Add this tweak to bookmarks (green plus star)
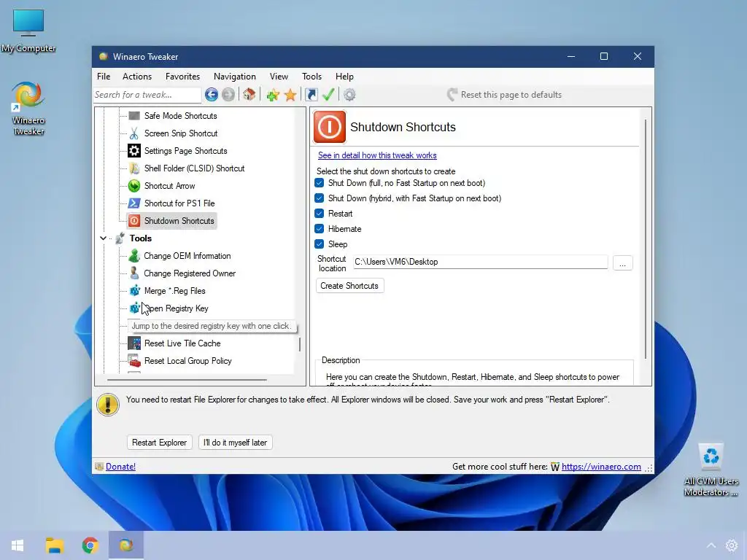The height and width of the screenshot is (560, 747). 273,95
